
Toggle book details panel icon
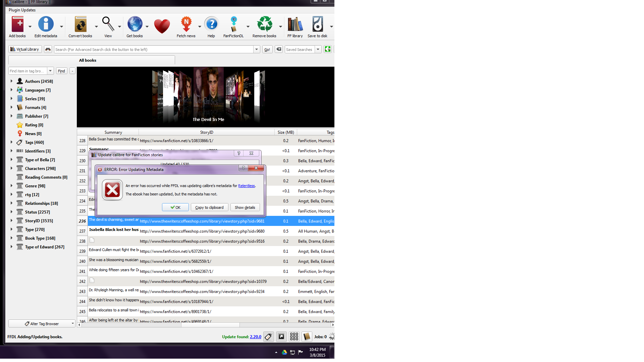tap(307, 337)
